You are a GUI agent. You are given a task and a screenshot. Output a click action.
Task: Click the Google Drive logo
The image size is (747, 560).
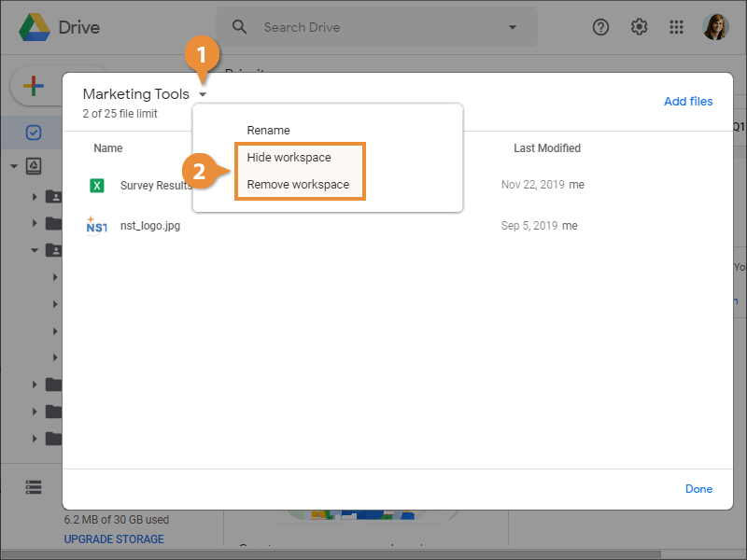coord(34,27)
